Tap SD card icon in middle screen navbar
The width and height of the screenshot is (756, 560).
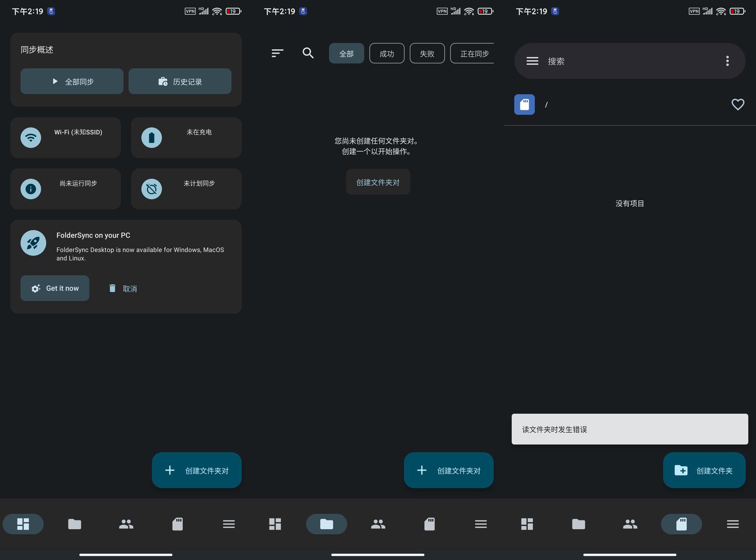(429, 524)
